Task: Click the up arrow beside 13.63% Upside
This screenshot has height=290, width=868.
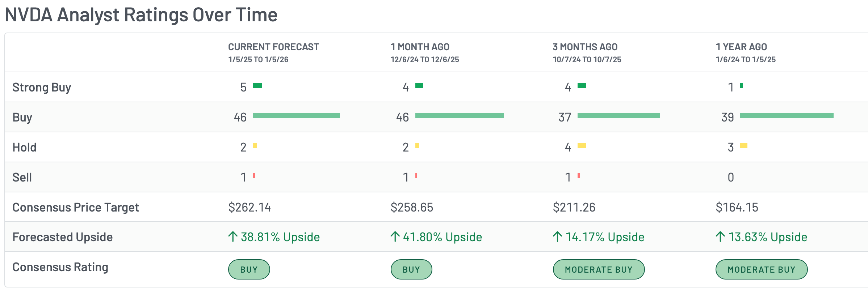Action: pyautogui.click(x=720, y=237)
